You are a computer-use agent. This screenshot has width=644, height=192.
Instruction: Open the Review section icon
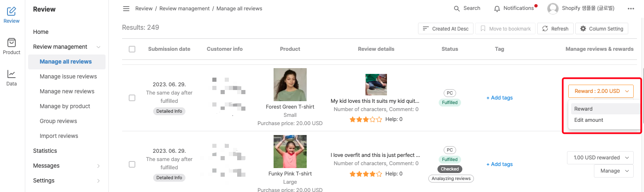12,12
